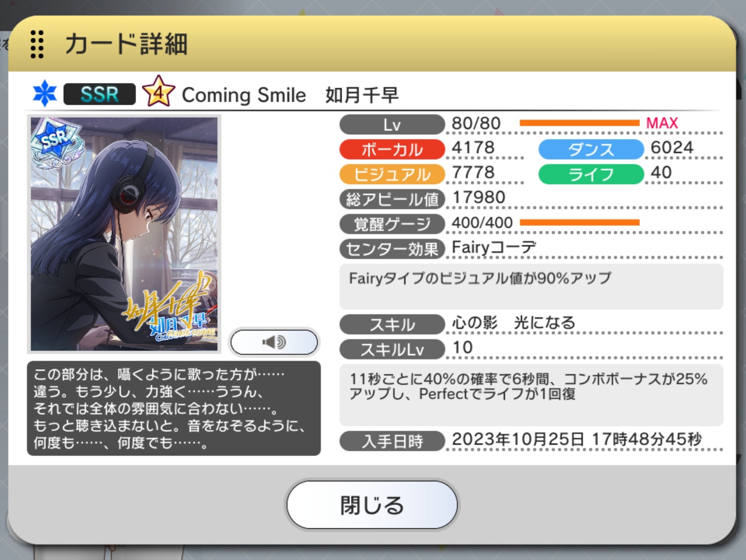746x560 pixels.
Task: Click the Coming Smile card title text
Action: click(x=244, y=95)
